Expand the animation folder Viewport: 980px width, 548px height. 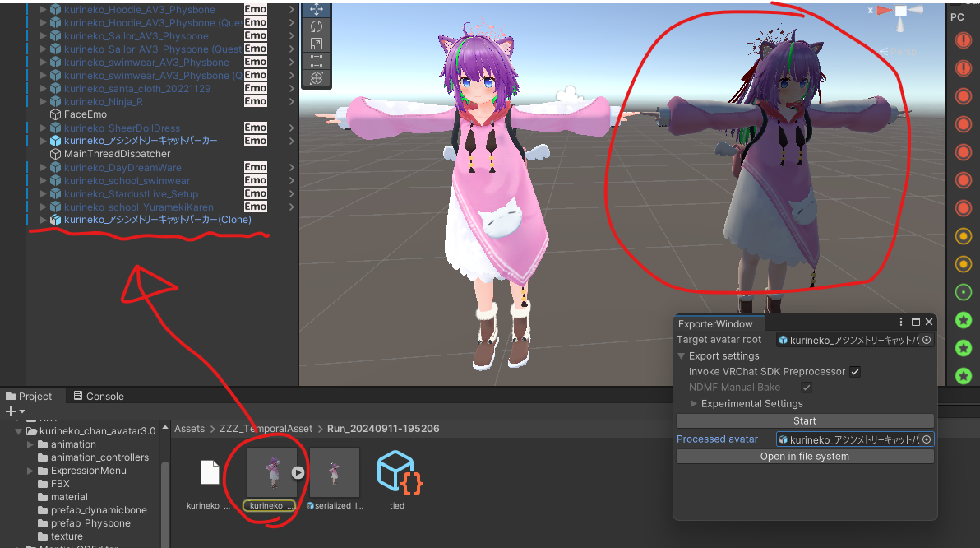click(30, 444)
